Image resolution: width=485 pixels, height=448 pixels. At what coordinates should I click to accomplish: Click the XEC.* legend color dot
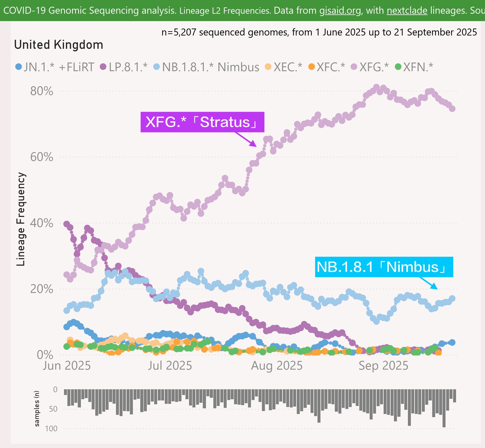tap(268, 67)
